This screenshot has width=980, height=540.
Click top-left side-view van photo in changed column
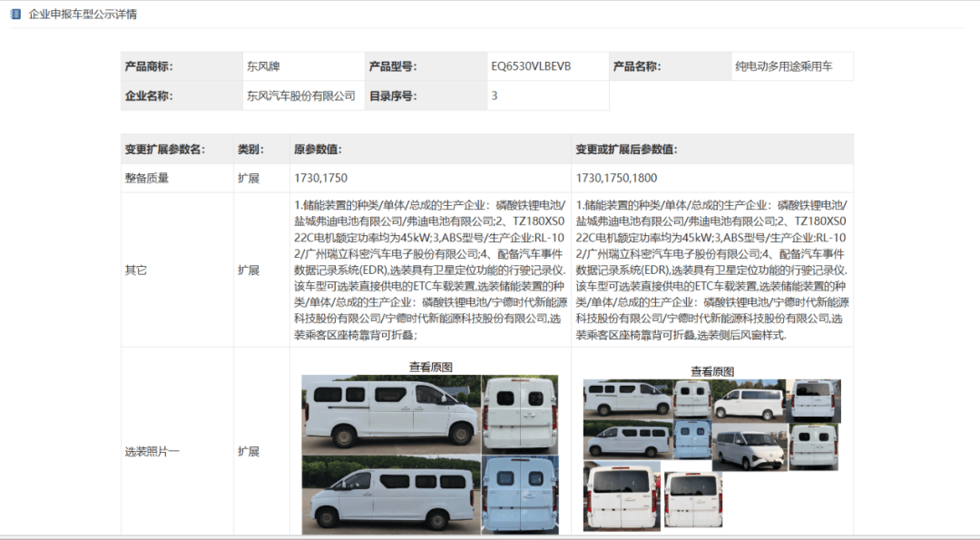point(626,399)
